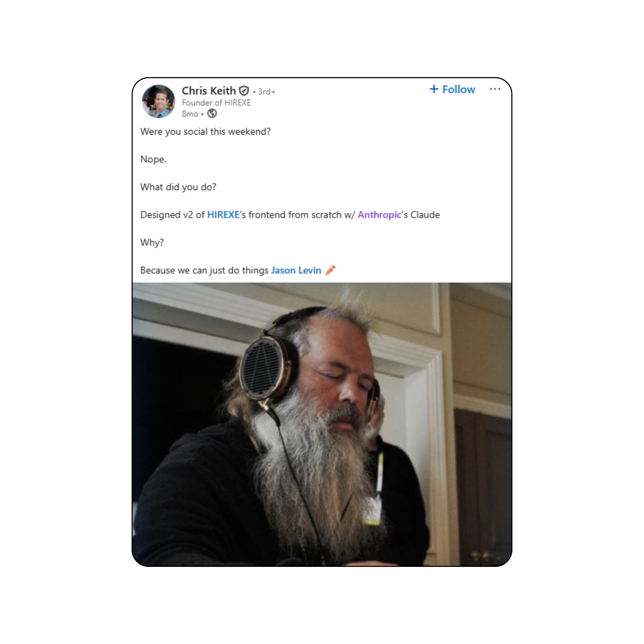Click the 'Why?' text line
The width and height of the screenshot is (644, 644).
[152, 243]
